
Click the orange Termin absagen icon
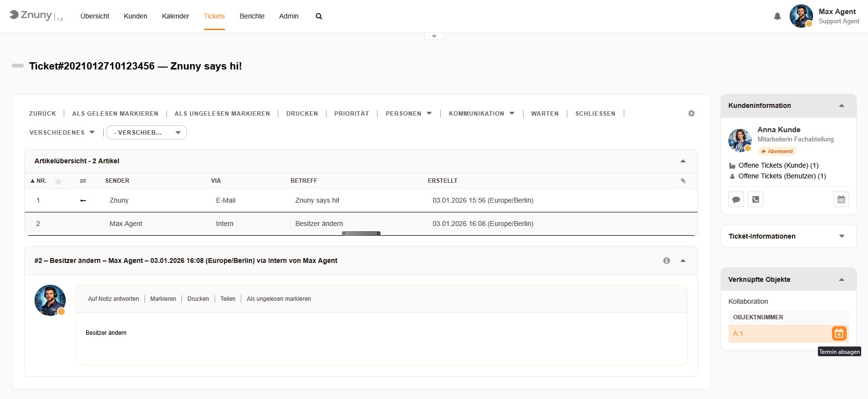[839, 333]
